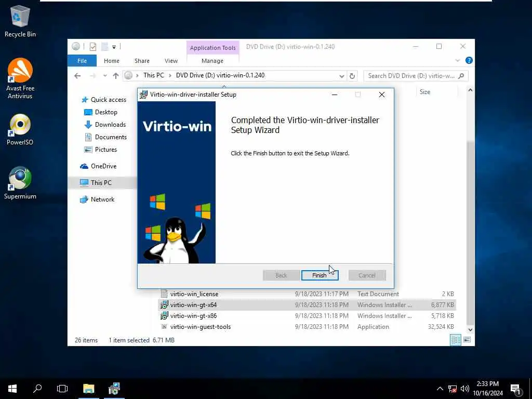Open the clock showing 2:33 PM
532x399 pixels.
[x=488, y=389]
